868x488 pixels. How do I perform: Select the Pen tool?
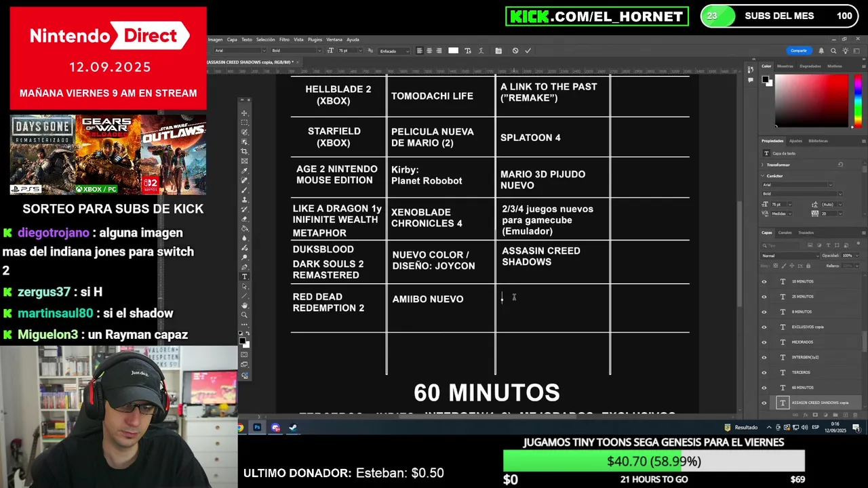244,267
